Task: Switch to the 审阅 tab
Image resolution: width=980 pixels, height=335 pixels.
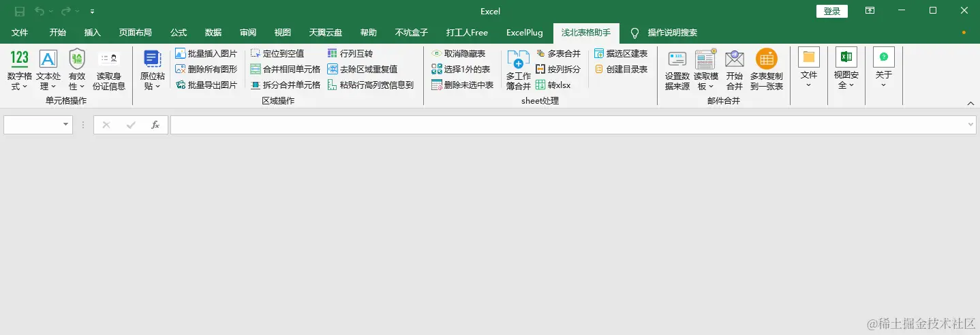Action: pyautogui.click(x=248, y=33)
